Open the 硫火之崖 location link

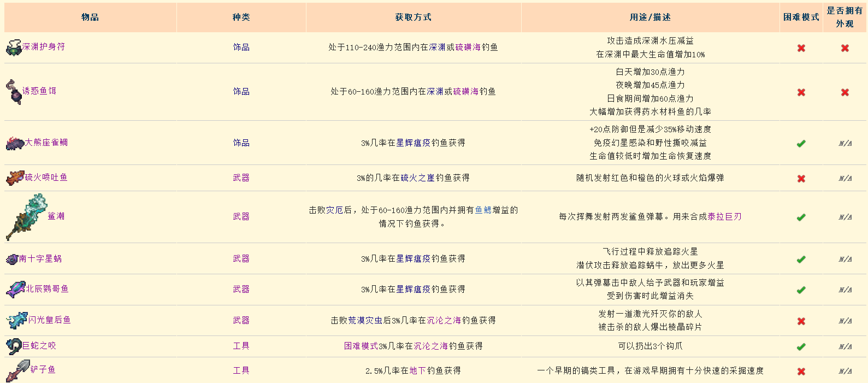[x=417, y=178]
